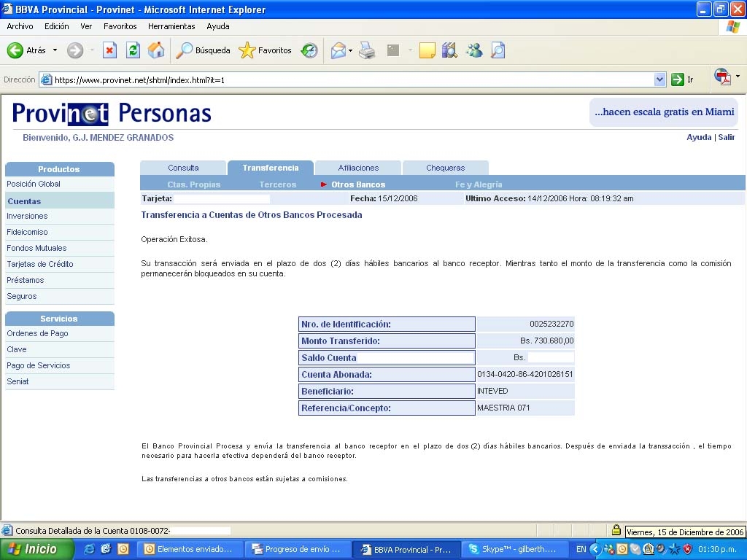
Task: Go to the Home page icon
Action: [x=156, y=50]
